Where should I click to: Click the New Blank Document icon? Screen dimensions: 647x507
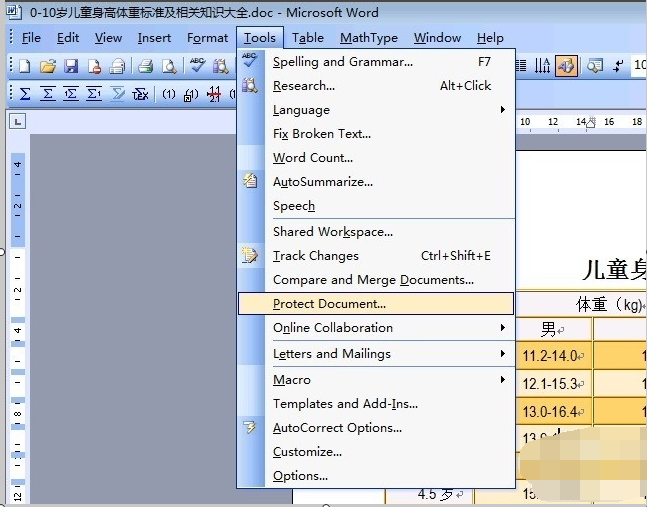point(25,66)
